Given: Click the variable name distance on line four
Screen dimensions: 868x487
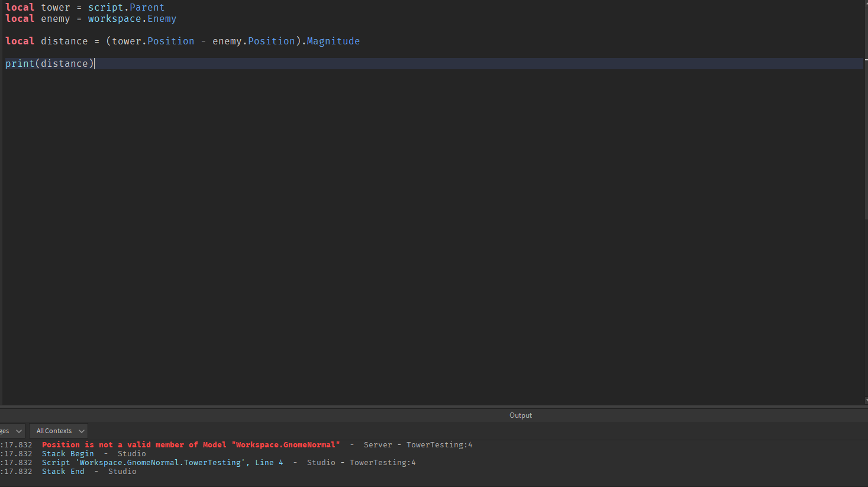Looking at the screenshot, I should (x=64, y=41).
